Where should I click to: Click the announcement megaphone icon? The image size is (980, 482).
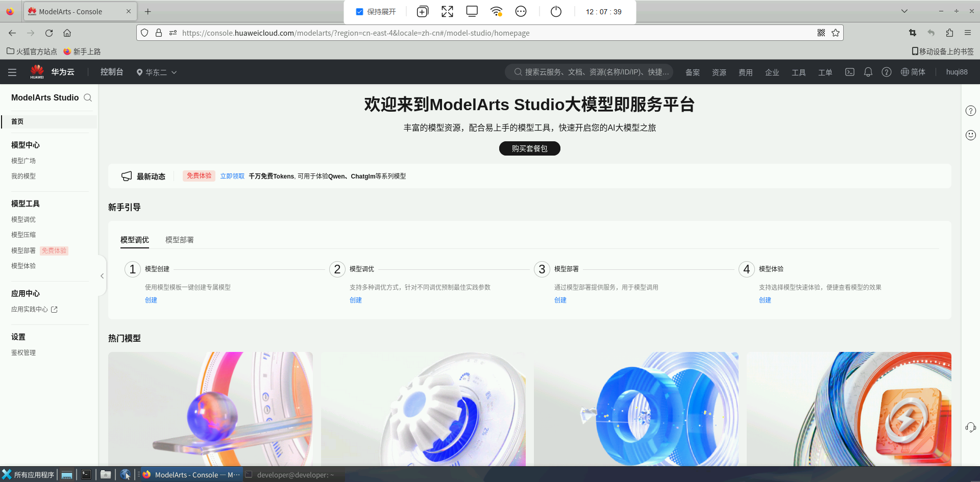click(127, 176)
